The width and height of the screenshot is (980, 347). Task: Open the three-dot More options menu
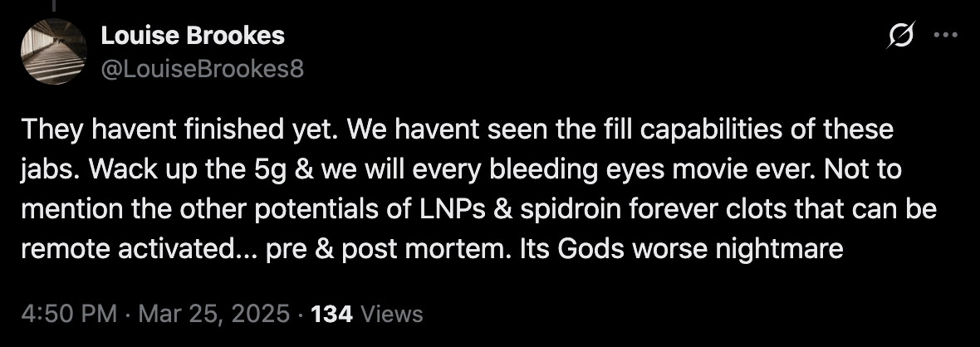click(x=945, y=36)
